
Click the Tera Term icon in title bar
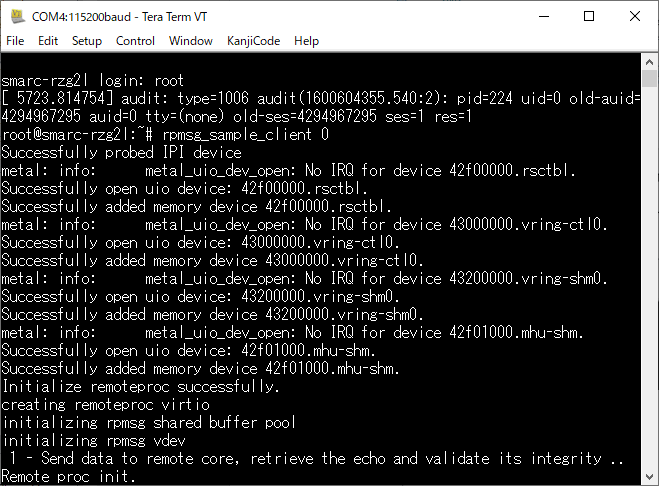point(17,16)
